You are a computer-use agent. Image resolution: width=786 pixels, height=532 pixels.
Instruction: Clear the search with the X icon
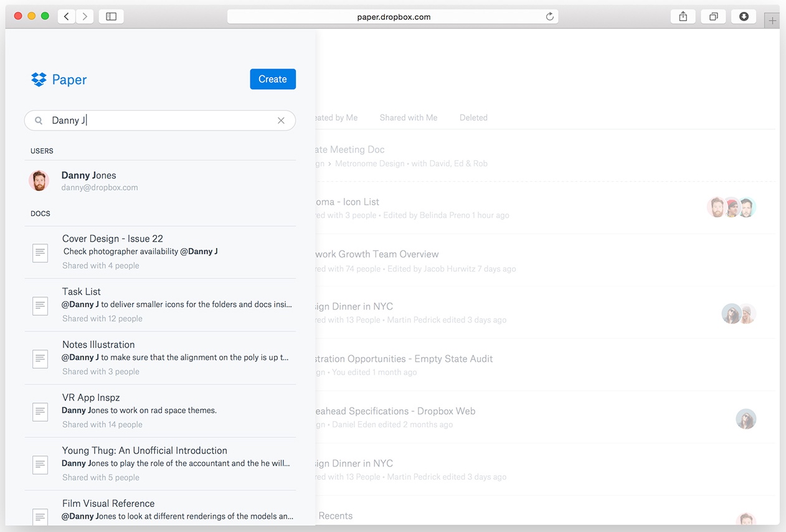[x=281, y=120]
